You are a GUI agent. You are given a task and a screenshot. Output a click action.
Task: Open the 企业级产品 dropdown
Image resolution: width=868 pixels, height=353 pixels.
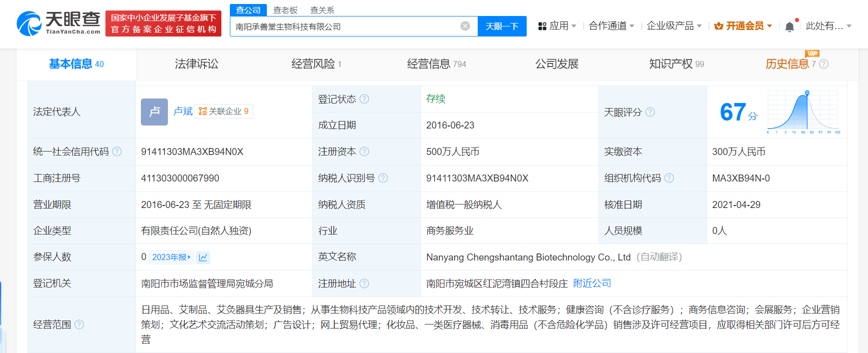click(x=674, y=26)
